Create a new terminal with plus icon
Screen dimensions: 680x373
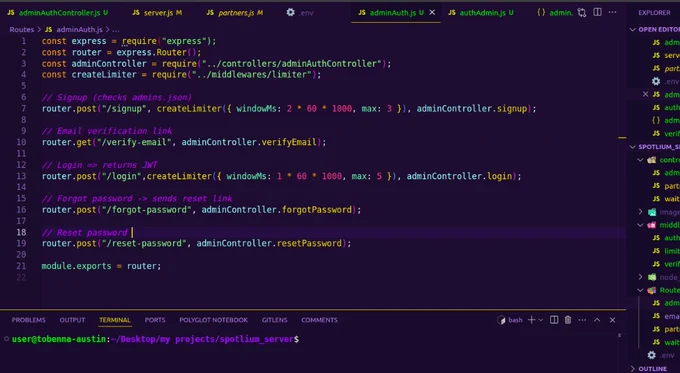click(531, 320)
